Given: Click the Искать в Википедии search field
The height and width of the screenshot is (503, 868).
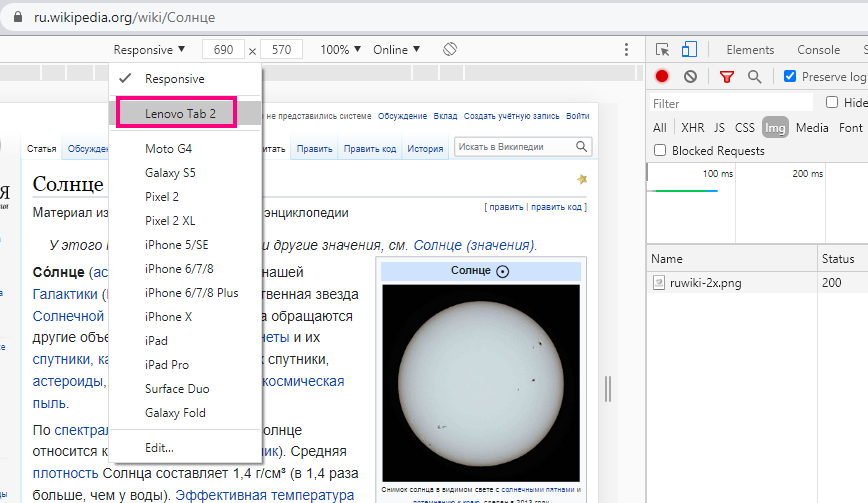Looking at the screenshot, I should [515, 147].
